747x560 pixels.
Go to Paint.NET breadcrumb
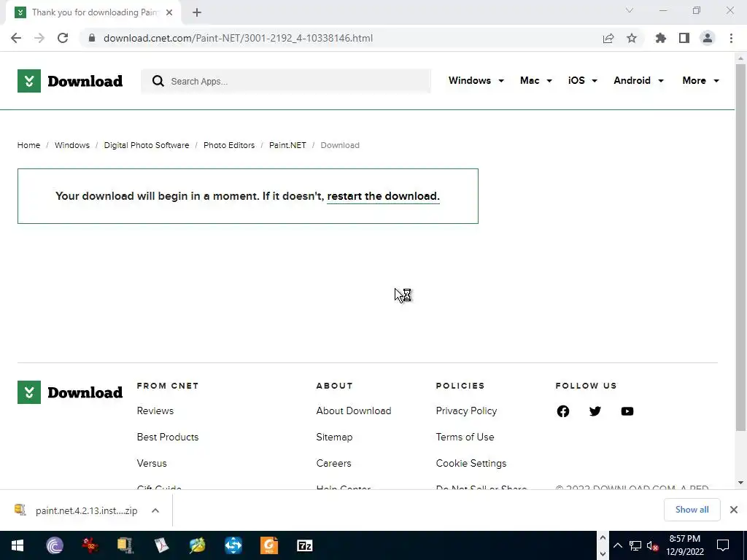287,145
